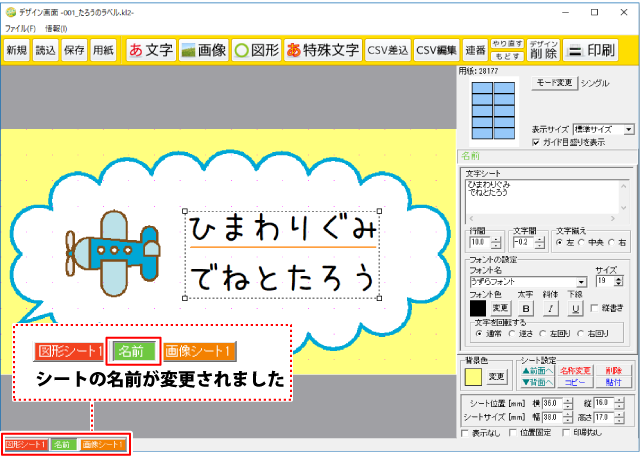
Task: Enable the 縦書き vertical writing checkbox
Action: (594, 308)
